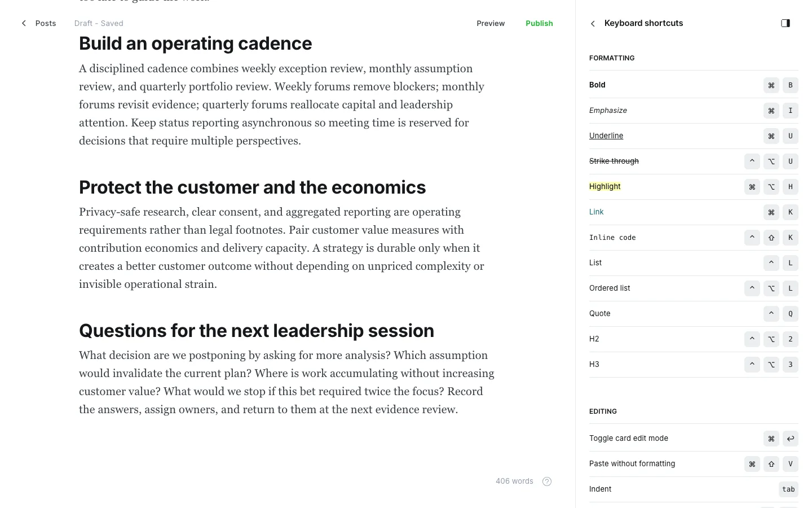The height and width of the screenshot is (508, 812).
Task: Click the Strike through shortcut entry
Action: [x=614, y=161]
